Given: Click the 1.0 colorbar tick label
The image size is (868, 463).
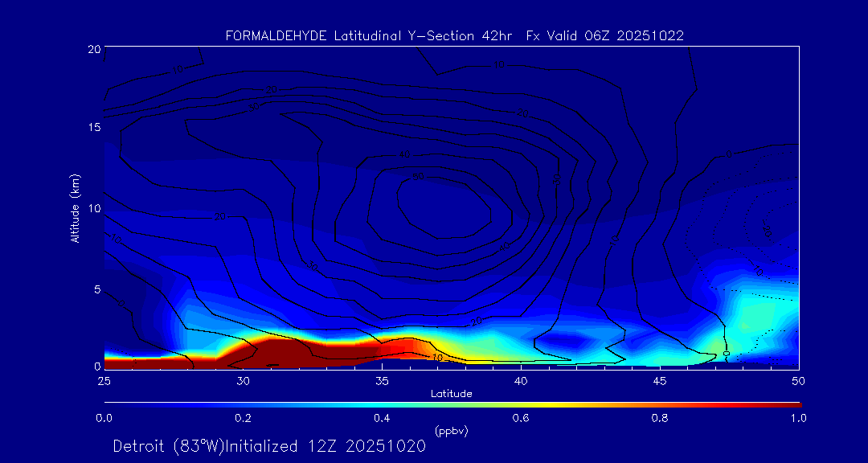Looking at the screenshot, I should click(798, 418).
